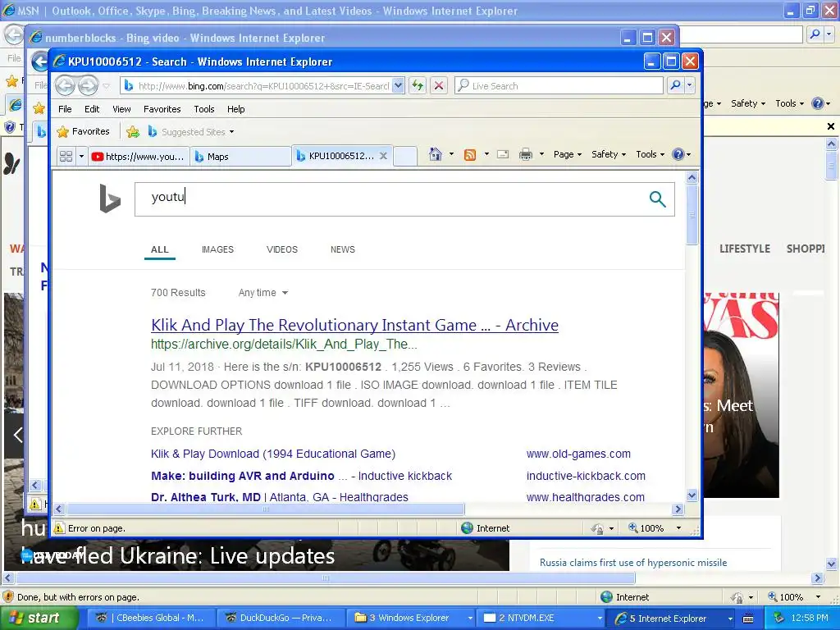This screenshot has width=840, height=630.
Task: Select the IMAGES results tab
Action: click(x=217, y=249)
